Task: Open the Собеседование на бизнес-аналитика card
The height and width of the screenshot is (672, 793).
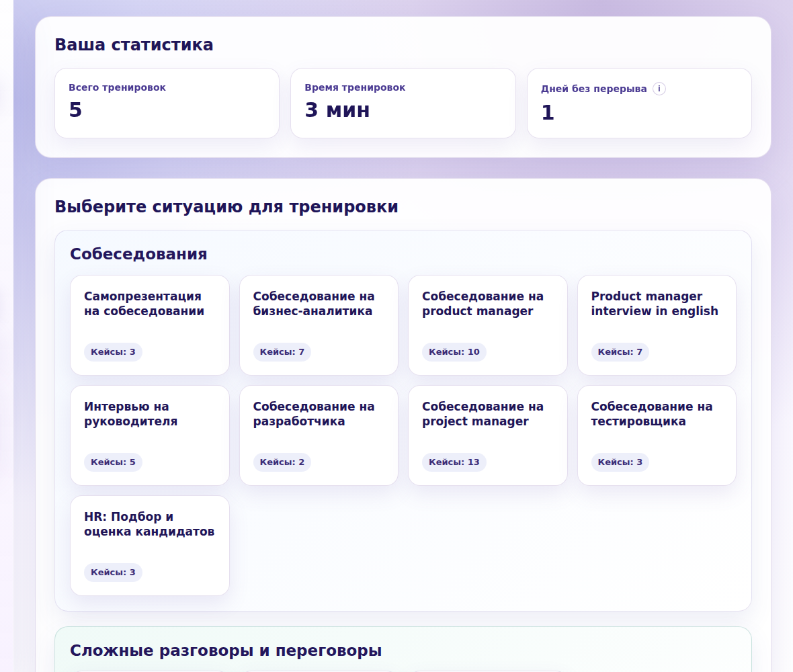Action: 319,325
